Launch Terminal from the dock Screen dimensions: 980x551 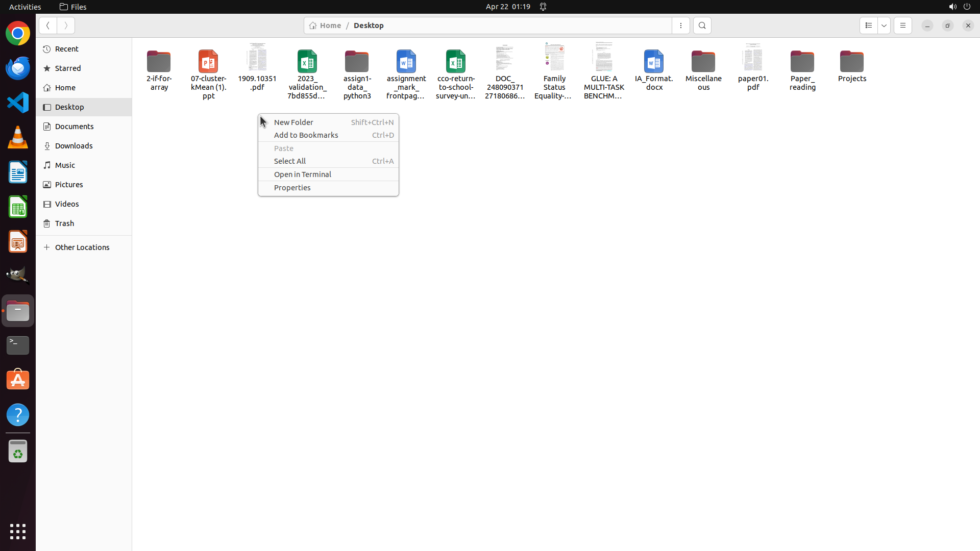tap(18, 345)
